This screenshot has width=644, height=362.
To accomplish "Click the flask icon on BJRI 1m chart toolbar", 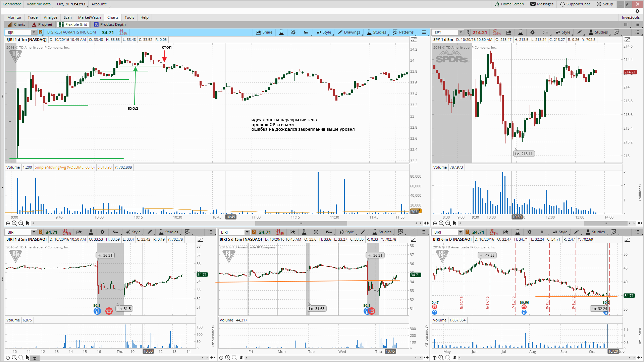I will [281, 33].
